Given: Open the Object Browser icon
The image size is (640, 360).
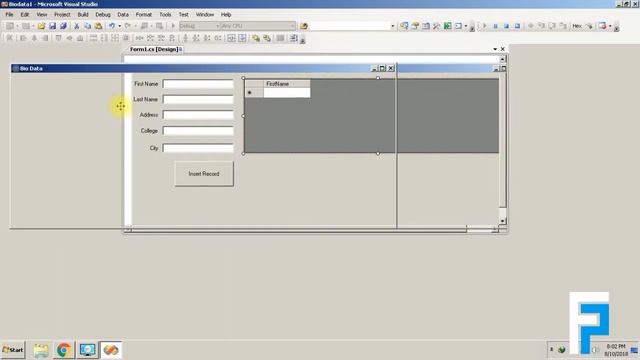Looking at the screenshot, I should [x=426, y=26].
